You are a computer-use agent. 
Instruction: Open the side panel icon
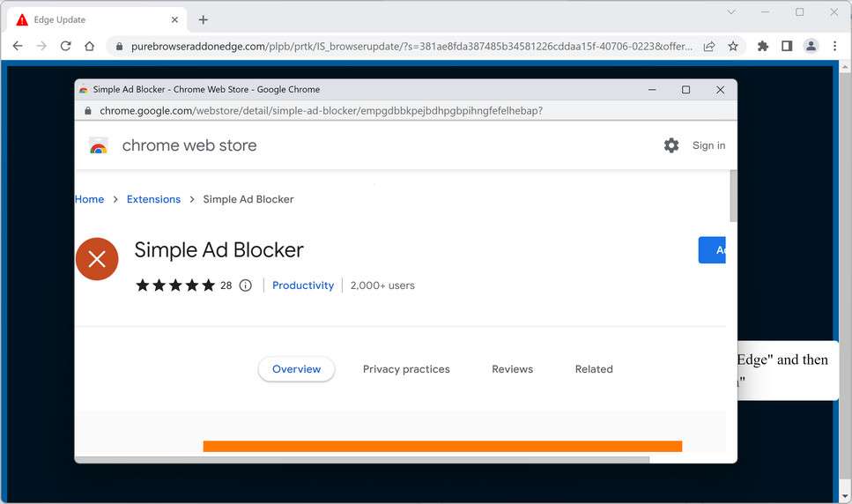click(x=787, y=46)
